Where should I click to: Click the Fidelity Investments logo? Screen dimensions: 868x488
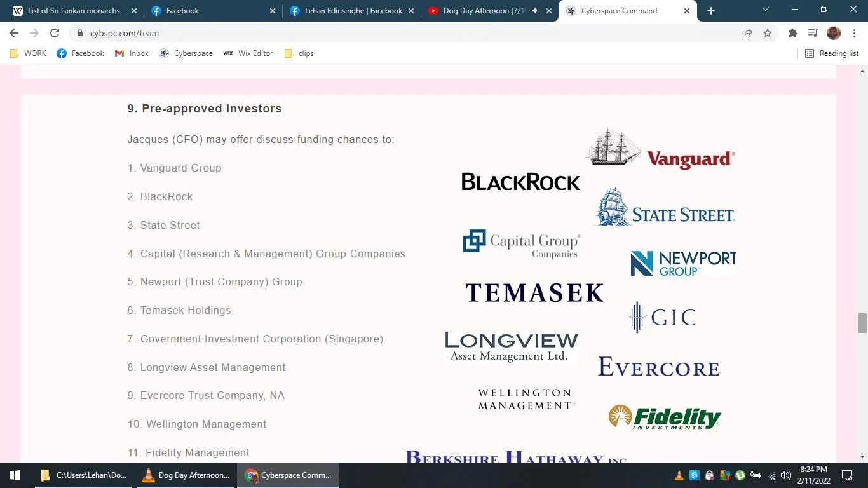[665, 417]
